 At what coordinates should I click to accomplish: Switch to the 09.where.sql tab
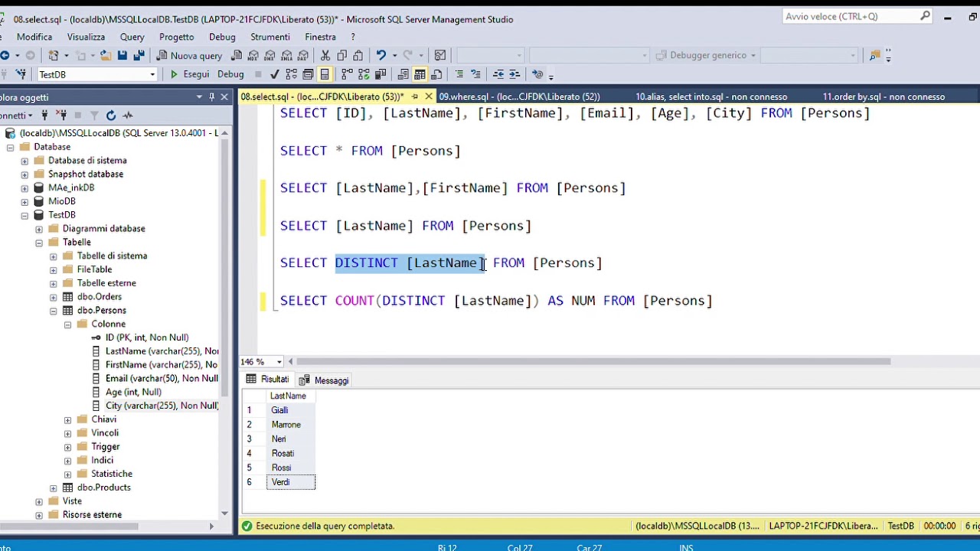(519, 96)
